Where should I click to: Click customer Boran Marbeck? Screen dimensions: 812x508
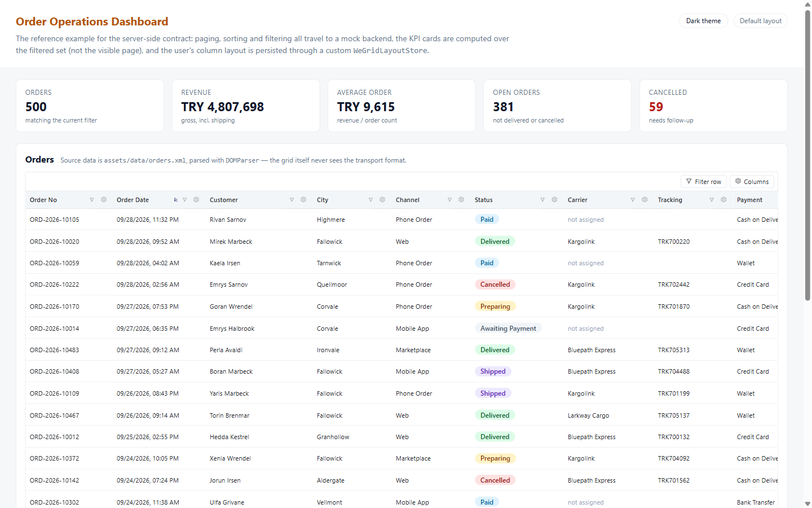click(231, 371)
